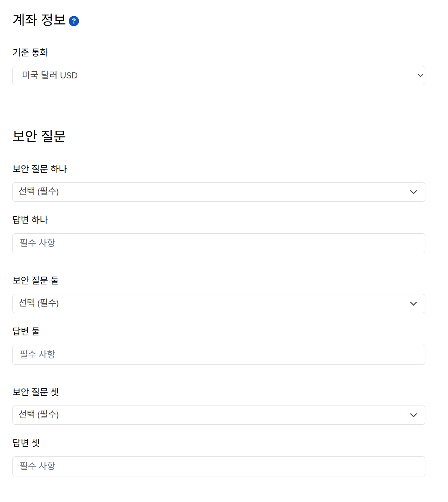Click the 기준 통화 field label
The image size is (448, 502).
(31, 52)
